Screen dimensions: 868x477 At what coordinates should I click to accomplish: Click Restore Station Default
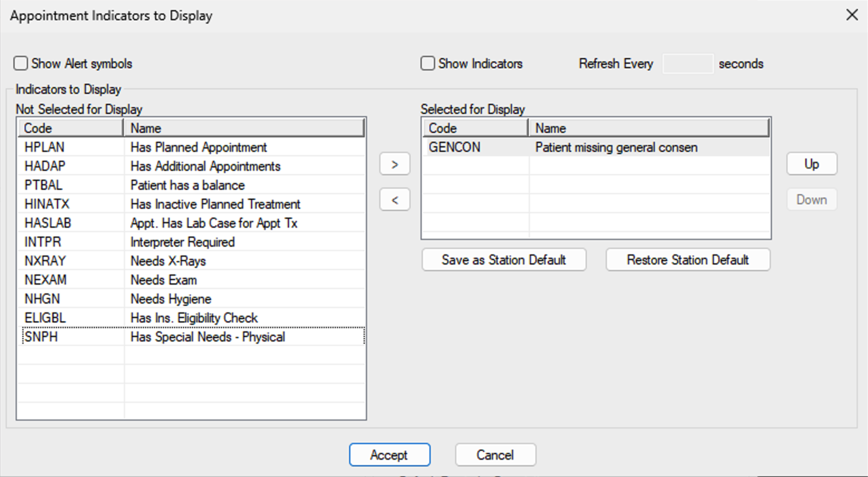click(688, 259)
